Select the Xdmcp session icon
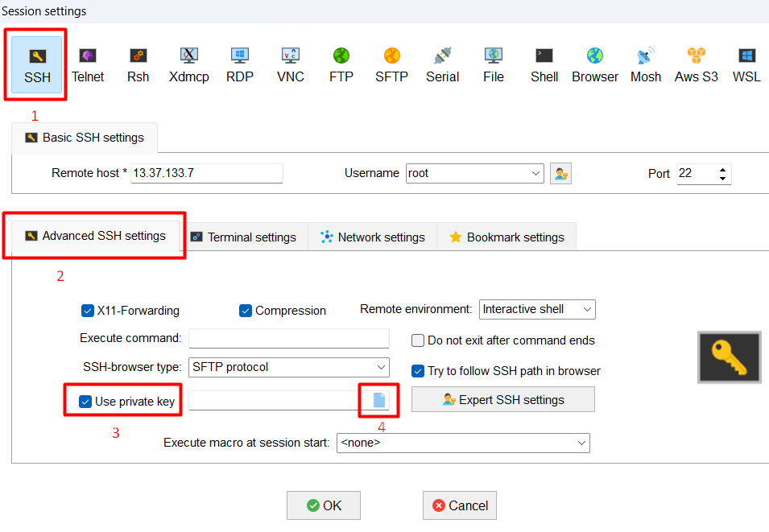This screenshot has width=769, height=532. pyautogui.click(x=188, y=64)
